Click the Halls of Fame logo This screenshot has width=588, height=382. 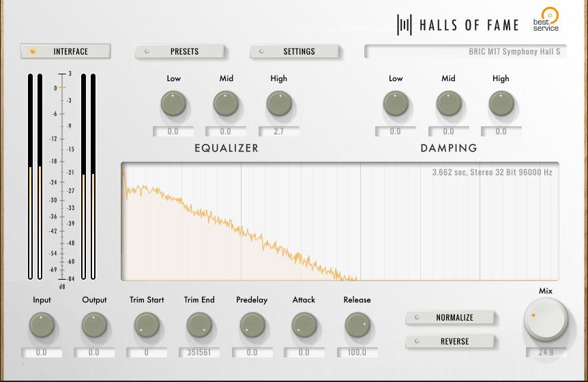458,25
